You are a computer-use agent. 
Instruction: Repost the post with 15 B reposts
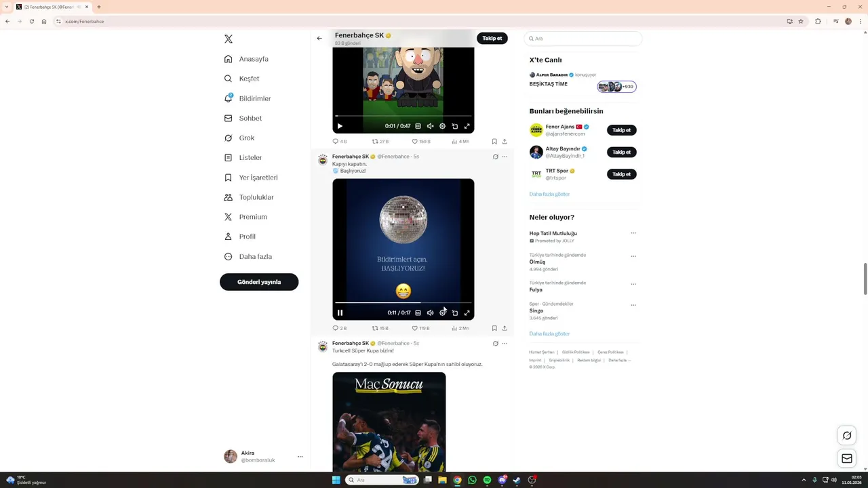pos(380,328)
